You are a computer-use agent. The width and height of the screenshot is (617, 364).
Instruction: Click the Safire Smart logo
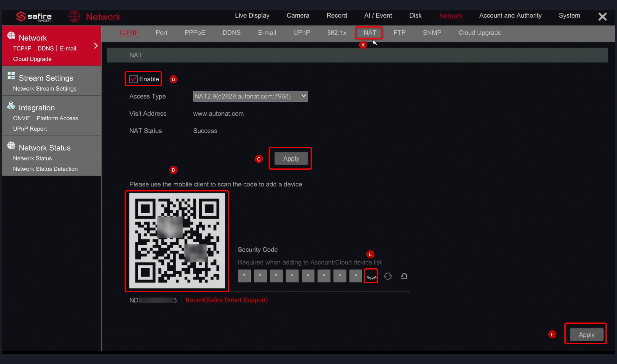click(33, 17)
